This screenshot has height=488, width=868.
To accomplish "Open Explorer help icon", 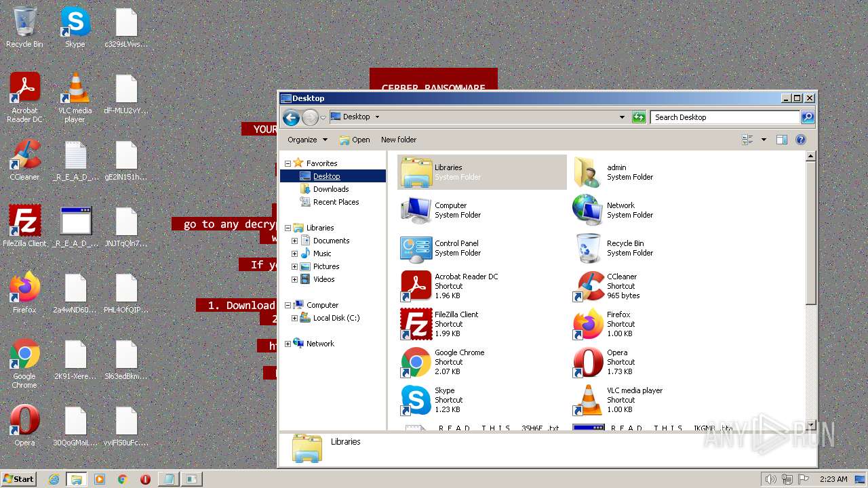I will (x=801, y=140).
